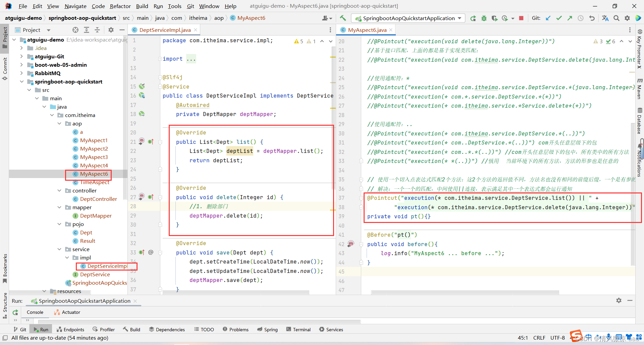644x345 pixels.
Task: Select DeptController in project tree
Action: (98, 199)
